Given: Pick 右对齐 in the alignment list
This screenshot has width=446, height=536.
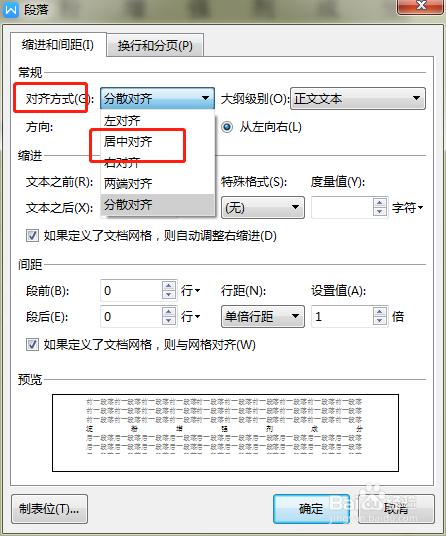Looking at the screenshot, I should coord(157,162).
